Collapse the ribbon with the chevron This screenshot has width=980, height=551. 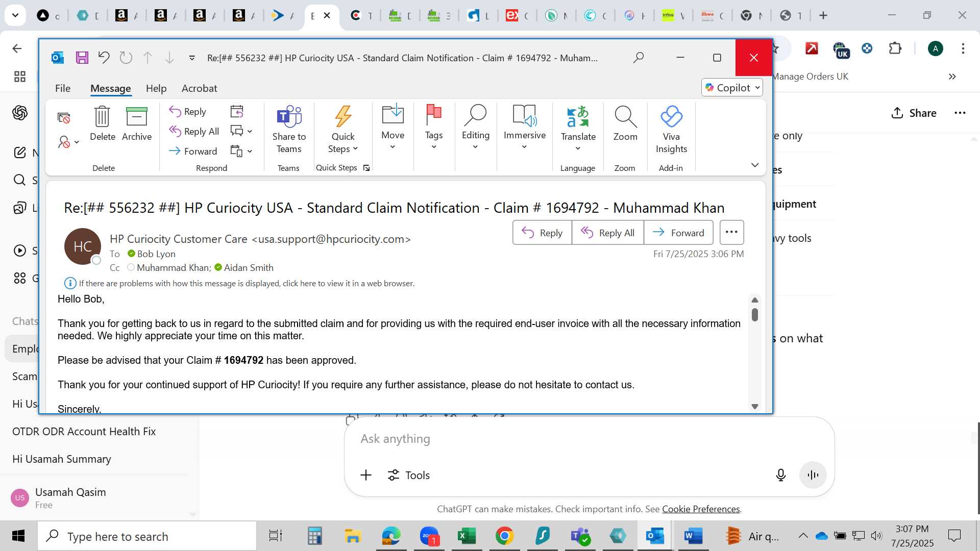(755, 165)
